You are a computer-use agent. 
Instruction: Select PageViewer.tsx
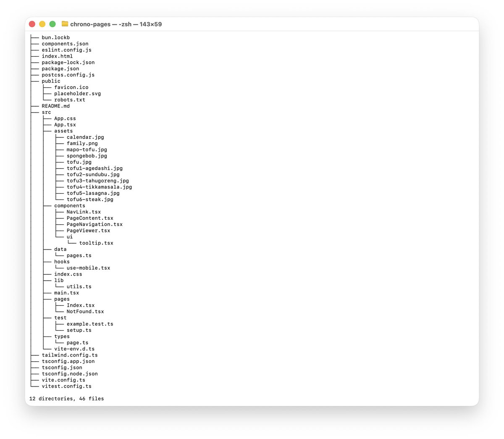click(88, 231)
